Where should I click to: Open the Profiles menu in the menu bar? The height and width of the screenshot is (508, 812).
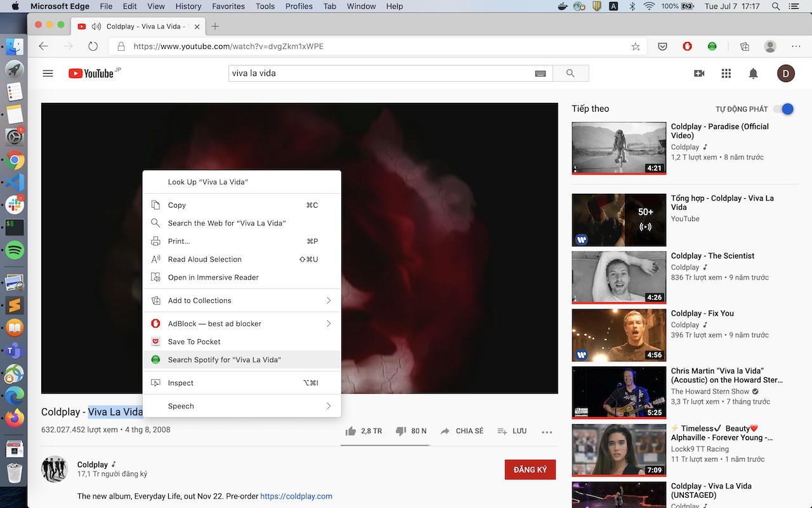299,6
